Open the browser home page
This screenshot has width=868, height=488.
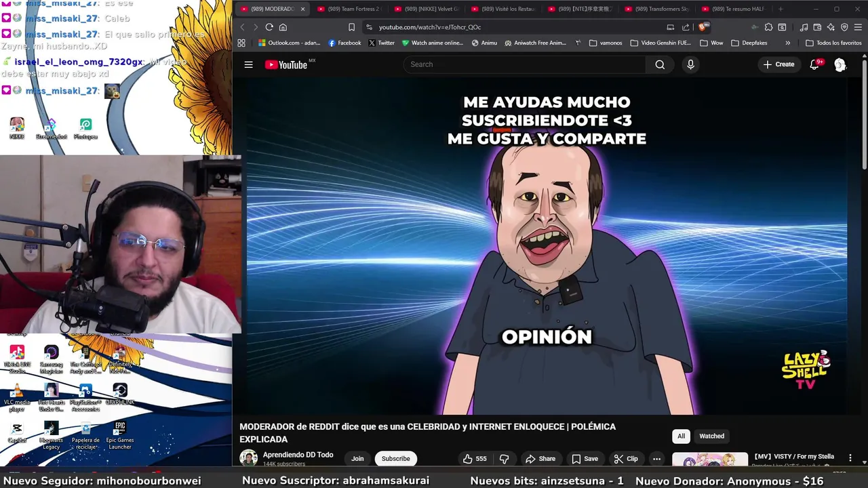point(283,27)
